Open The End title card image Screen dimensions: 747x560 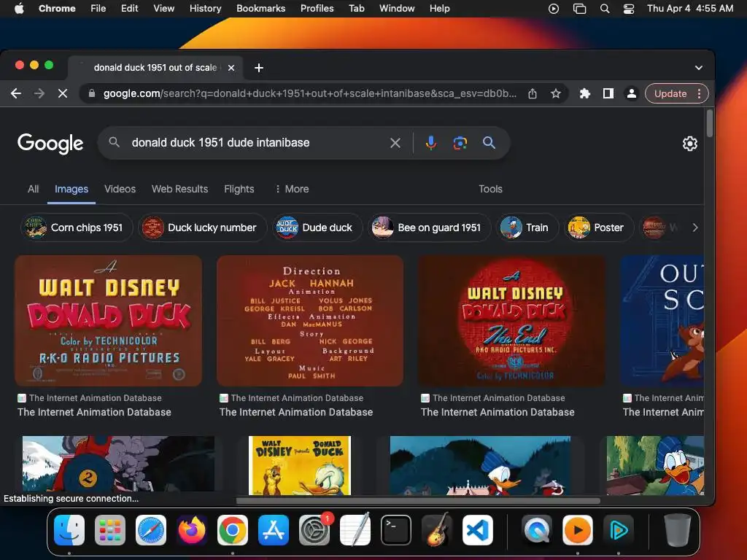pos(511,321)
